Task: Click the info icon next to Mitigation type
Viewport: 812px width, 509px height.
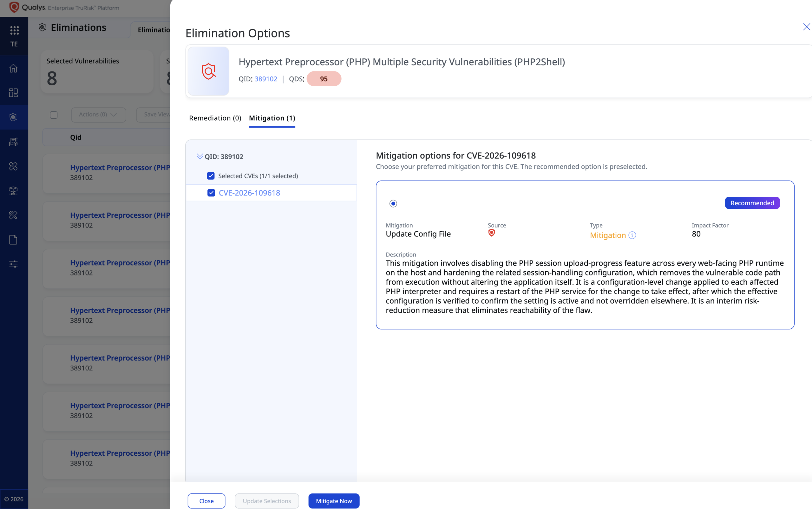Action: tap(632, 235)
